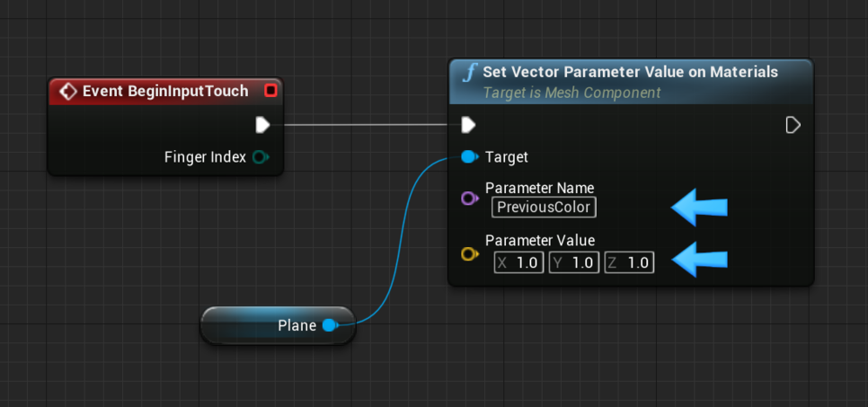Click the Event BeginInputTouch execution output pin
The image size is (868, 407).
(262, 125)
